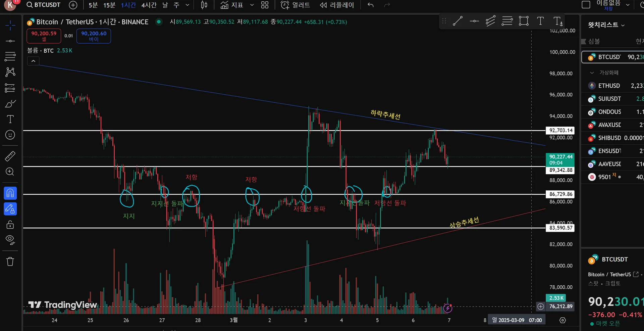The height and width of the screenshot is (331, 644).
Task: Start bar replay with 리플레이
Action: pyautogui.click(x=337, y=5)
